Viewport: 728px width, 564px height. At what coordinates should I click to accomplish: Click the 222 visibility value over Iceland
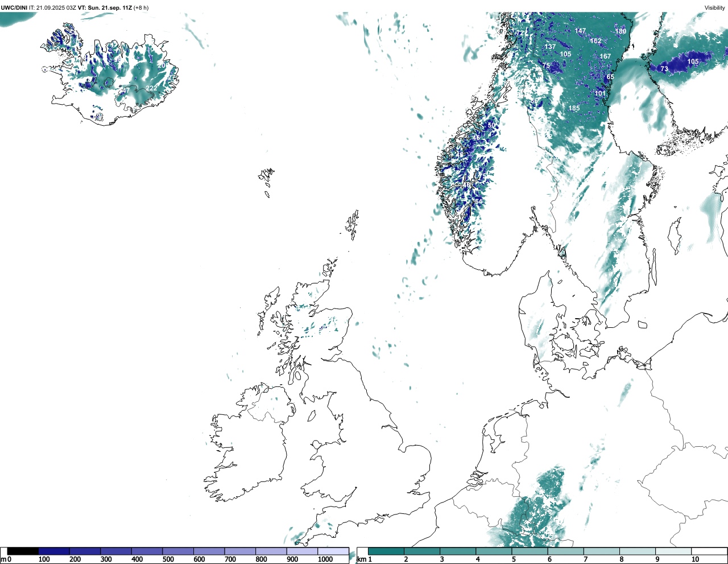tap(151, 88)
